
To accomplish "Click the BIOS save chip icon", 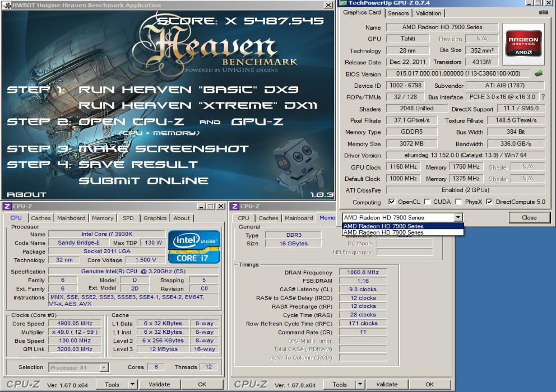I will (x=539, y=73).
